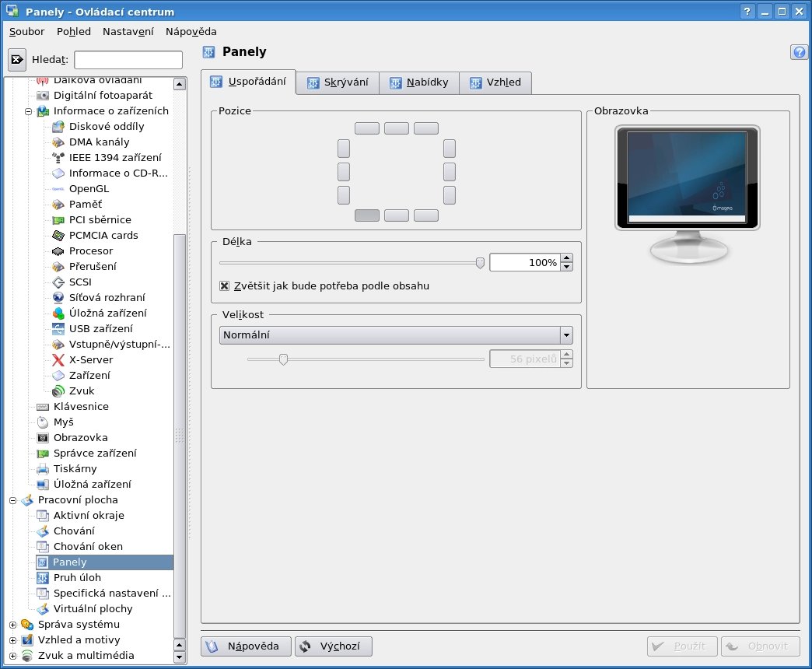Click the clear search icon beside Hledat
Viewport: 812px width, 669px height.
pos(16,60)
